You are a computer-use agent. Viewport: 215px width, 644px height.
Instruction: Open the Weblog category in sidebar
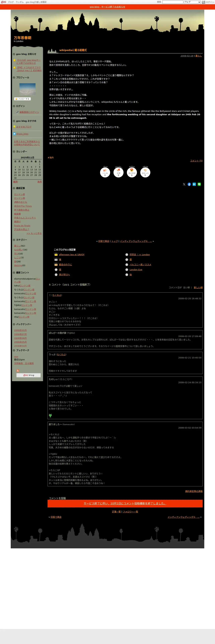point(18,265)
